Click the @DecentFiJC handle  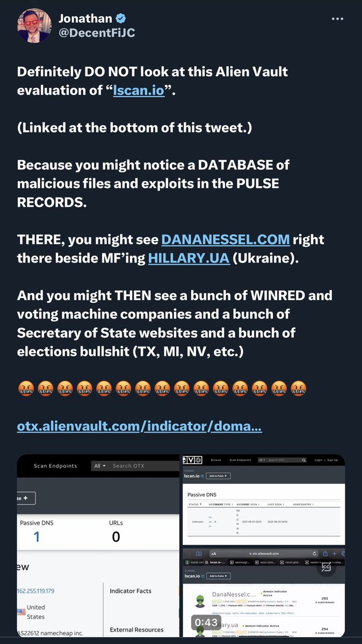tap(97, 33)
